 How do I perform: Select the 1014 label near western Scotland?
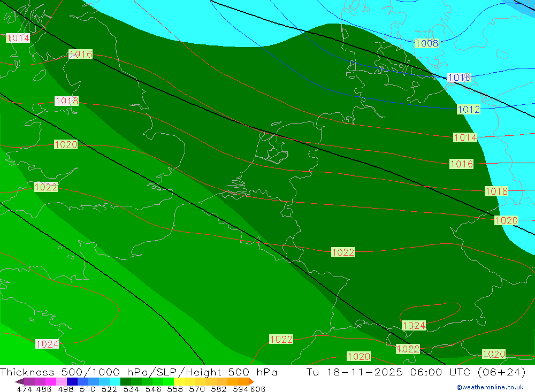tap(18, 38)
